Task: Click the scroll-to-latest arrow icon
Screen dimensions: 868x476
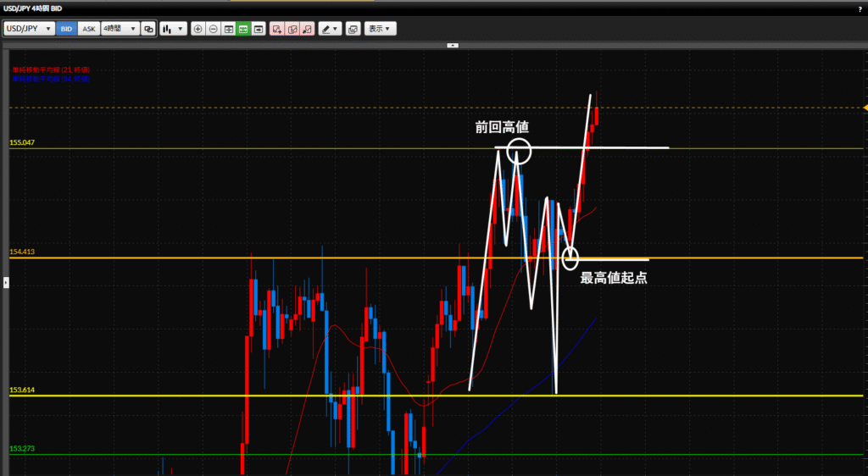Action: pyautogui.click(x=259, y=29)
